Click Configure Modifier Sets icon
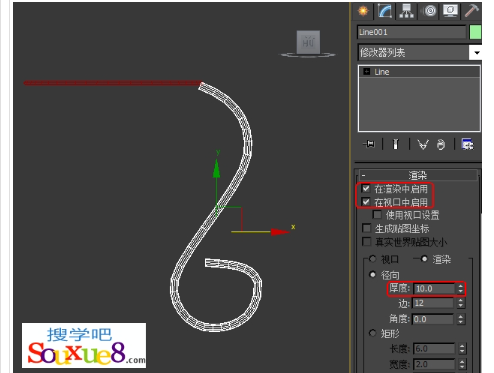The image size is (494, 373). coord(467,144)
